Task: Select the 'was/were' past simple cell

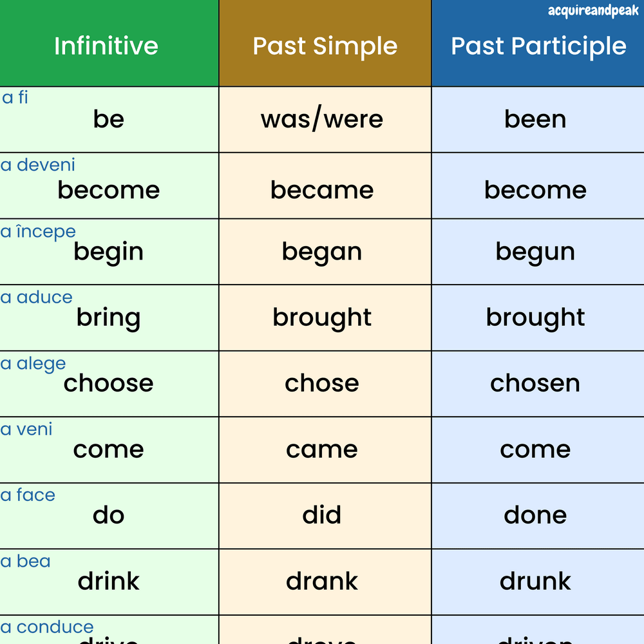Action: pyautogui.click(x=322, y=119)
